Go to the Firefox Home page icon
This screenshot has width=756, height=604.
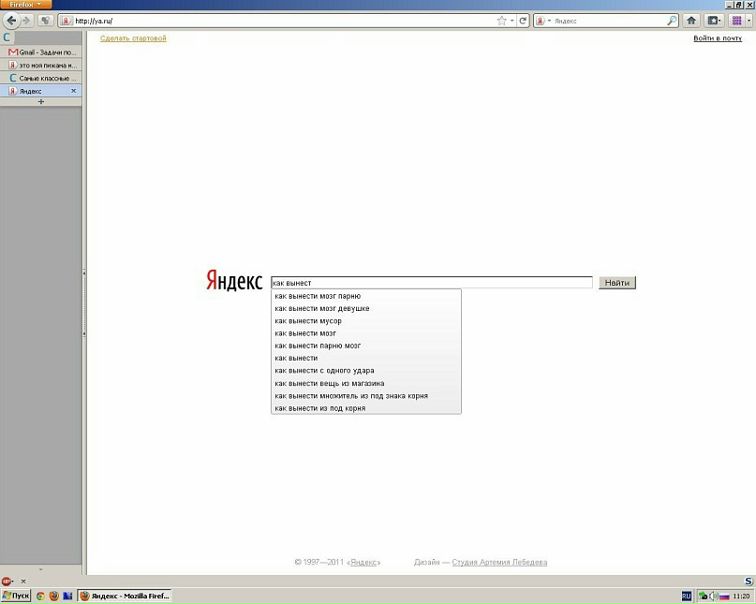pyautogui.click(x=691, y=20)
